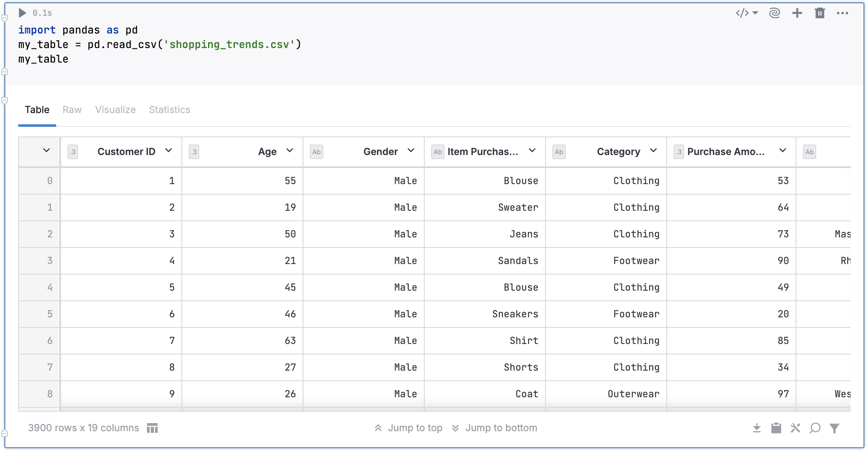Add a new cell with the plus icon
Viewport: 868px width, 453px height.
(x=797, y=13)
